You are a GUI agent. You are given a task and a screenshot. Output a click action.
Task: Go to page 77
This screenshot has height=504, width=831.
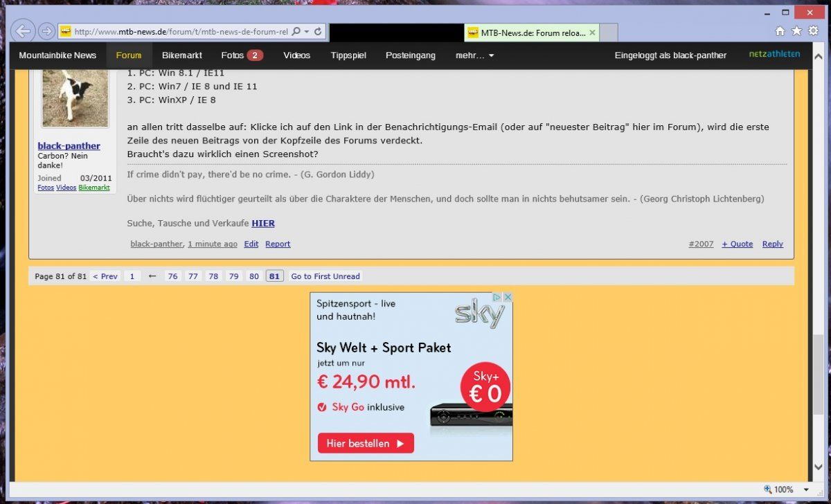pyautogui.click(x=193, y=276)
